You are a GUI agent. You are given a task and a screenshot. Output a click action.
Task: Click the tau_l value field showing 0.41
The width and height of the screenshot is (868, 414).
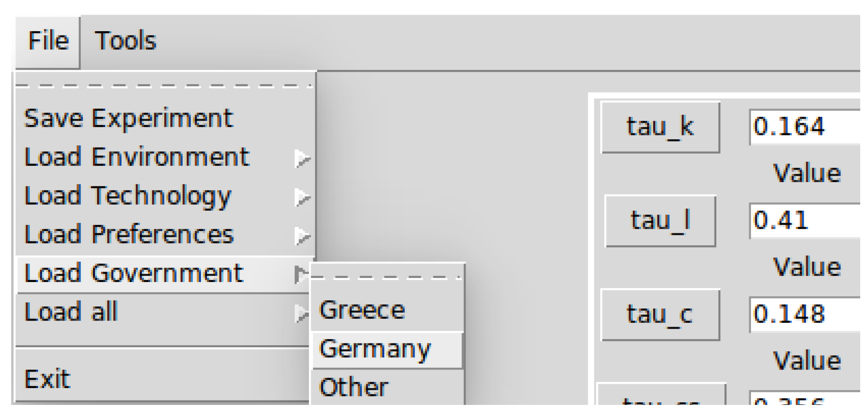coord(804,221)
